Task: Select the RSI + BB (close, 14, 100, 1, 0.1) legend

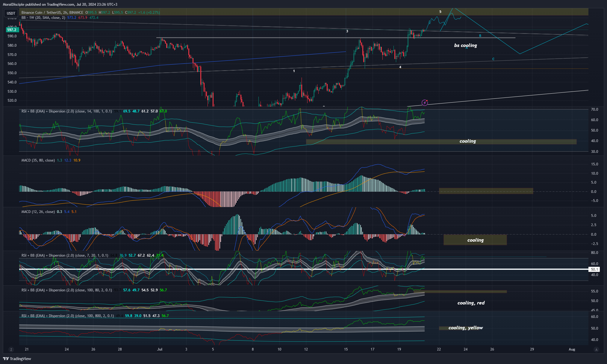Action: 66,111
